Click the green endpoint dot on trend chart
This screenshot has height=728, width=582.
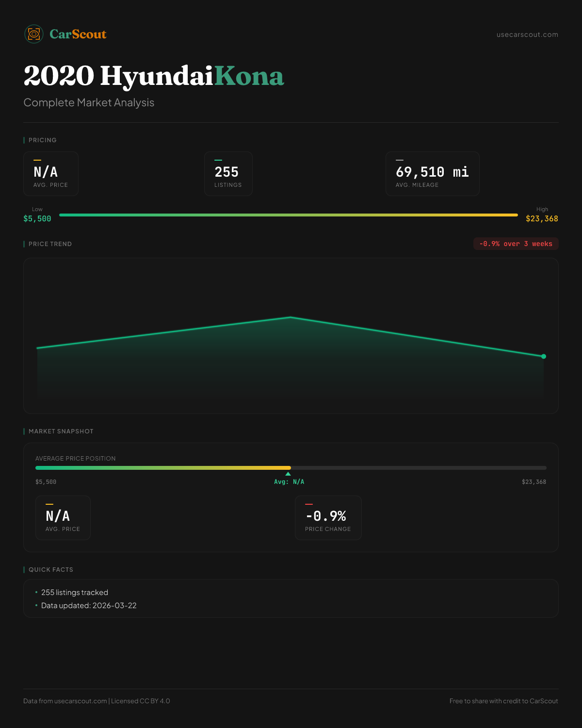tap(544, 356)
